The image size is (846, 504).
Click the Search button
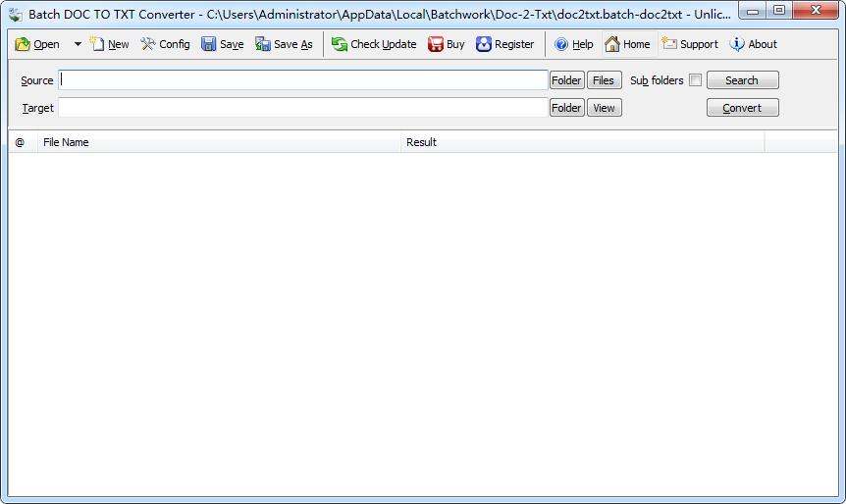(x=742, y=80)
